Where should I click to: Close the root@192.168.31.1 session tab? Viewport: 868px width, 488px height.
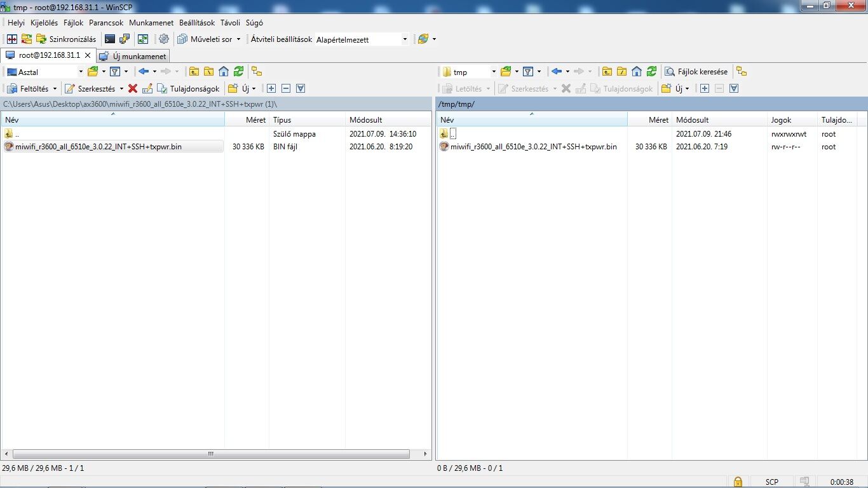[x=88, y=55]
